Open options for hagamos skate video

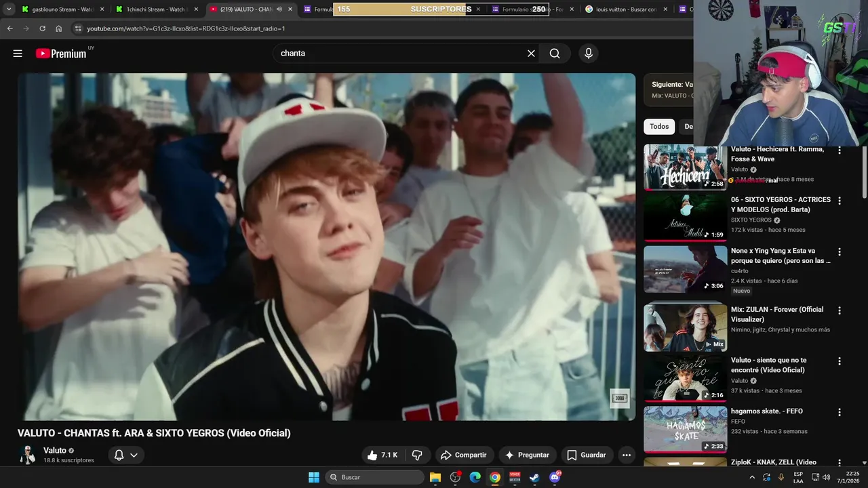pyautogui.click(x=840, y=412)
